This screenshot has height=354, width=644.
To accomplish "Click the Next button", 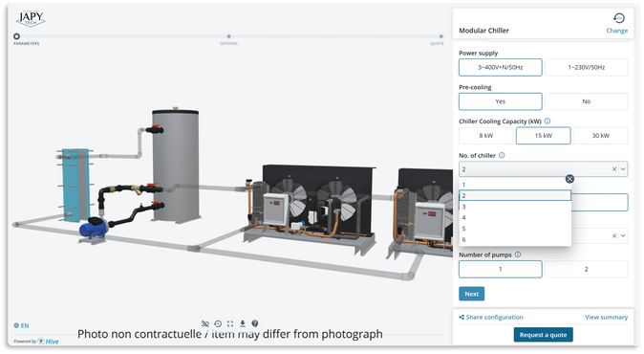I will [x=471, y=294].
